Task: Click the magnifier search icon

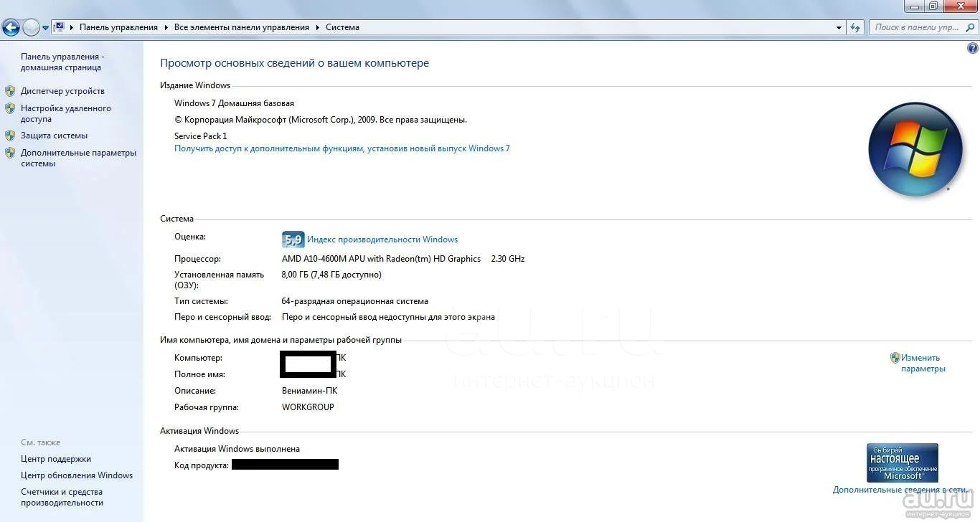Action: (969, 27)
